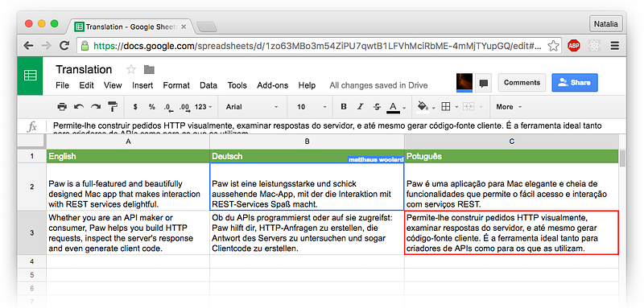Open the font size 10 dropdown
The image size is (644, 308).
coord(312,107)
